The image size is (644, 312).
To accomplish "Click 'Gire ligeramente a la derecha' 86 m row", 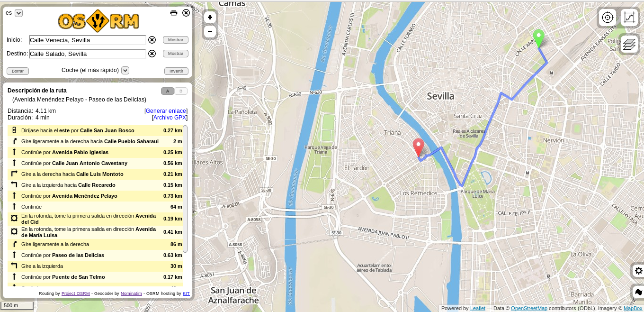I will point(95,244).
